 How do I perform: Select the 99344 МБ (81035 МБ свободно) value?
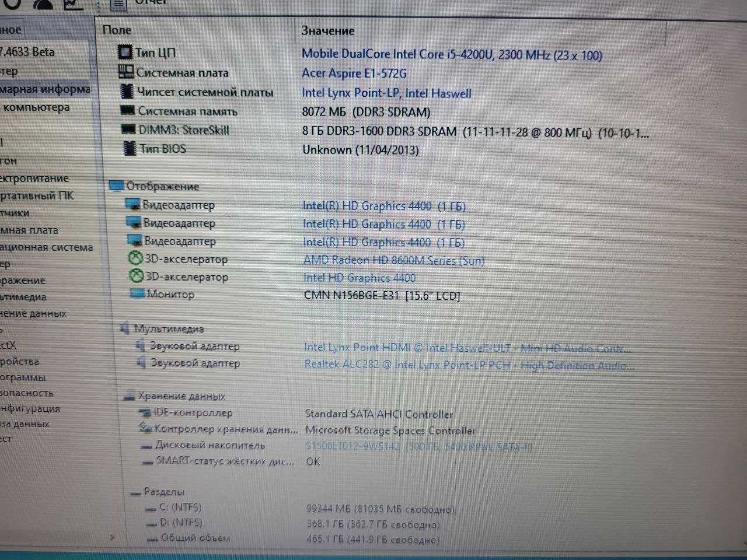[380, 509]
